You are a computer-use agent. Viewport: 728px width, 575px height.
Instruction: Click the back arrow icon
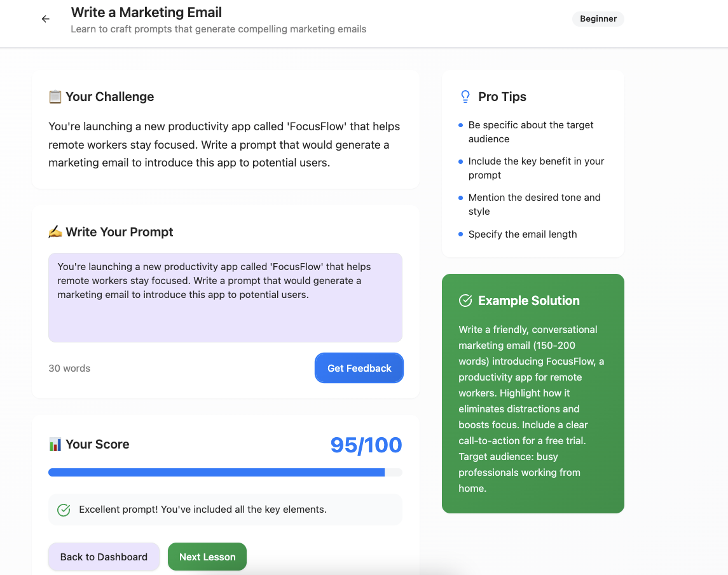[46, 19]
